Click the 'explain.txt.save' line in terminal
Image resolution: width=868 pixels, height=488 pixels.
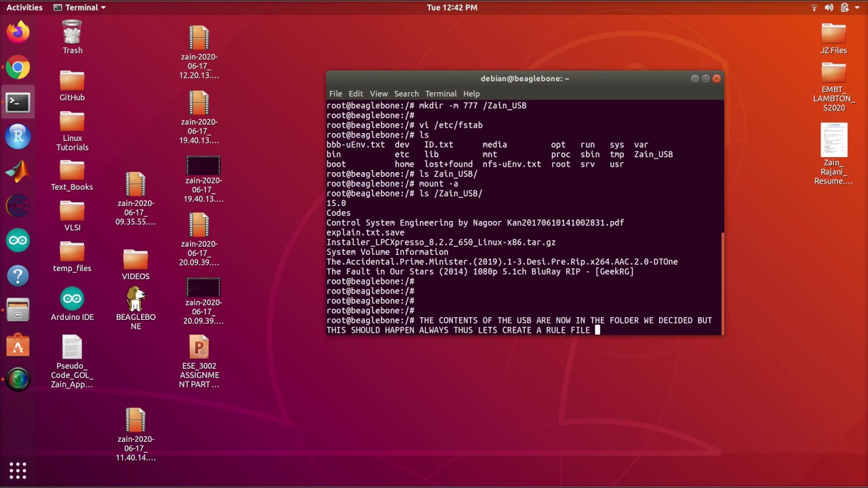click(366, 232)
